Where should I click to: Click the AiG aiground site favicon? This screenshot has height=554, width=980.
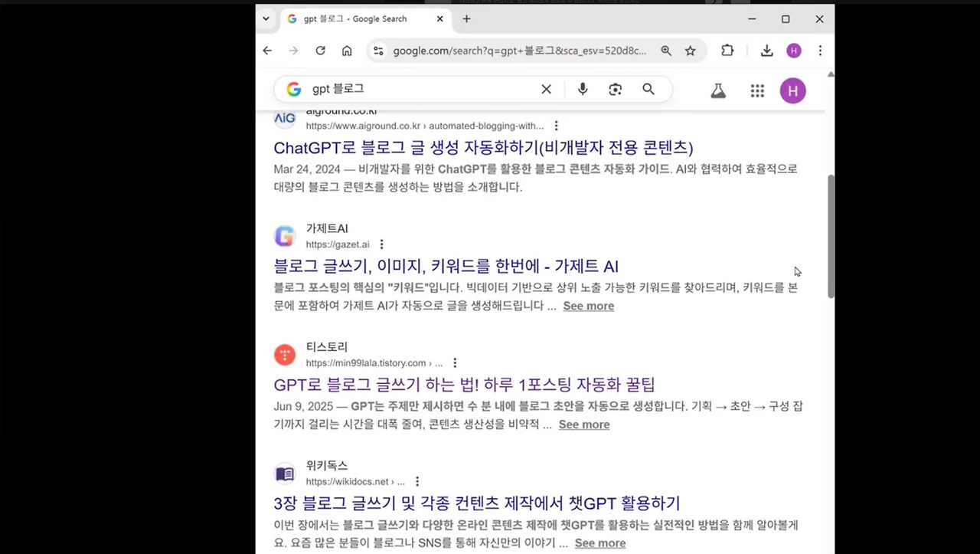tap(285, 119)
